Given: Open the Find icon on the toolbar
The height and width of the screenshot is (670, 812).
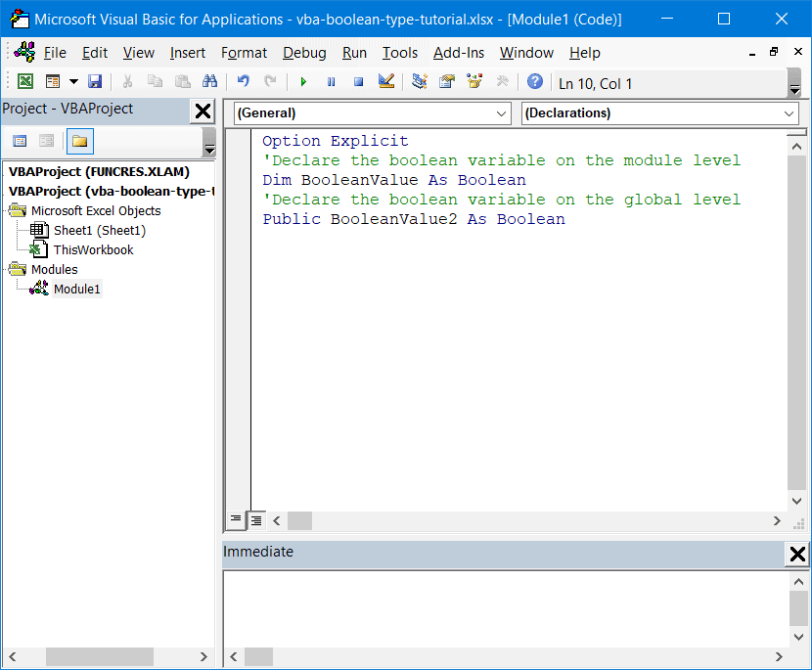Looking at the screenshot, I should tap(209, 83).
